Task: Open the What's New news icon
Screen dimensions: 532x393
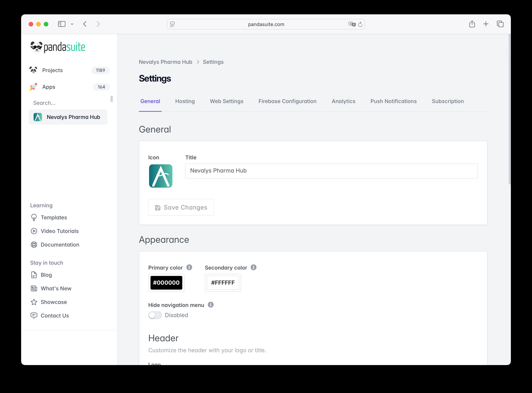Action: pyautogui.click(x=34, y=288)
